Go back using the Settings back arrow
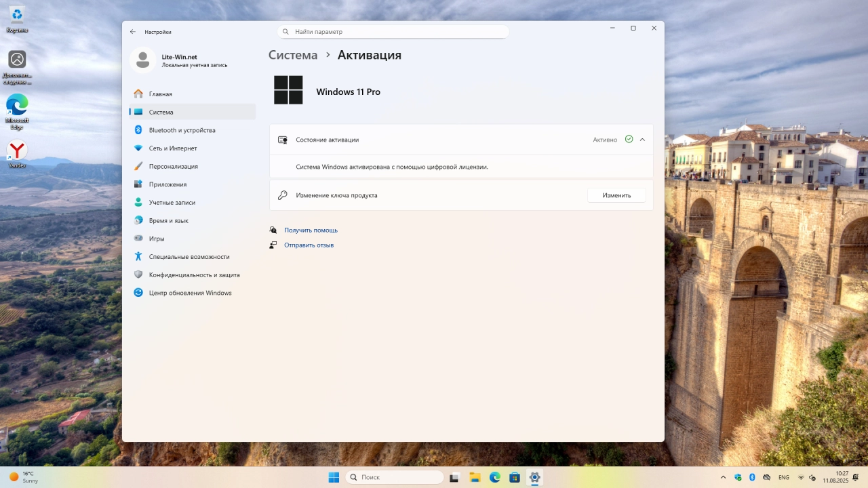 [x=133, y=32]
